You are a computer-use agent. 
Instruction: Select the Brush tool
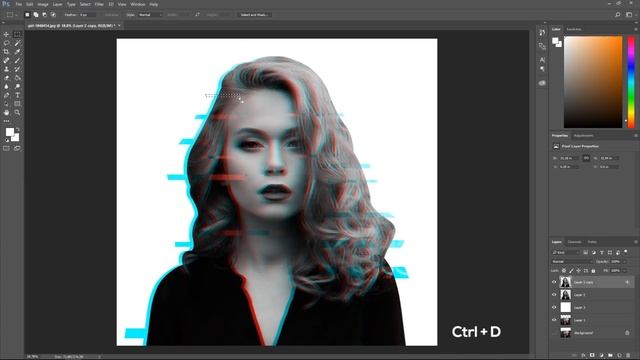click(x=17, y=60)
